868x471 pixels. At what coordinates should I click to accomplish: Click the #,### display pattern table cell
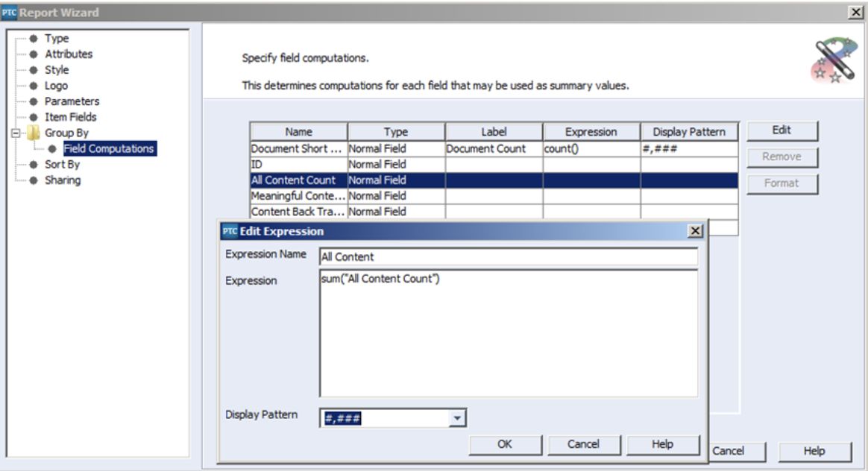689,149
